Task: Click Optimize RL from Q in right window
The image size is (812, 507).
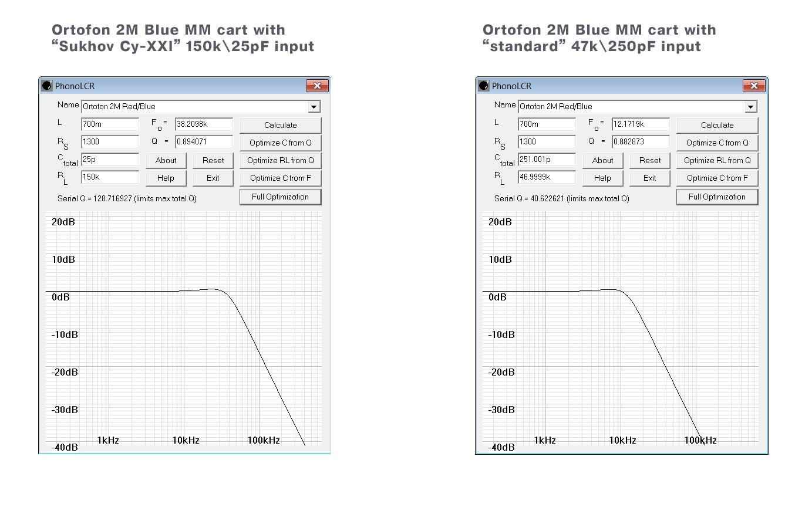Action: [717, 160]
